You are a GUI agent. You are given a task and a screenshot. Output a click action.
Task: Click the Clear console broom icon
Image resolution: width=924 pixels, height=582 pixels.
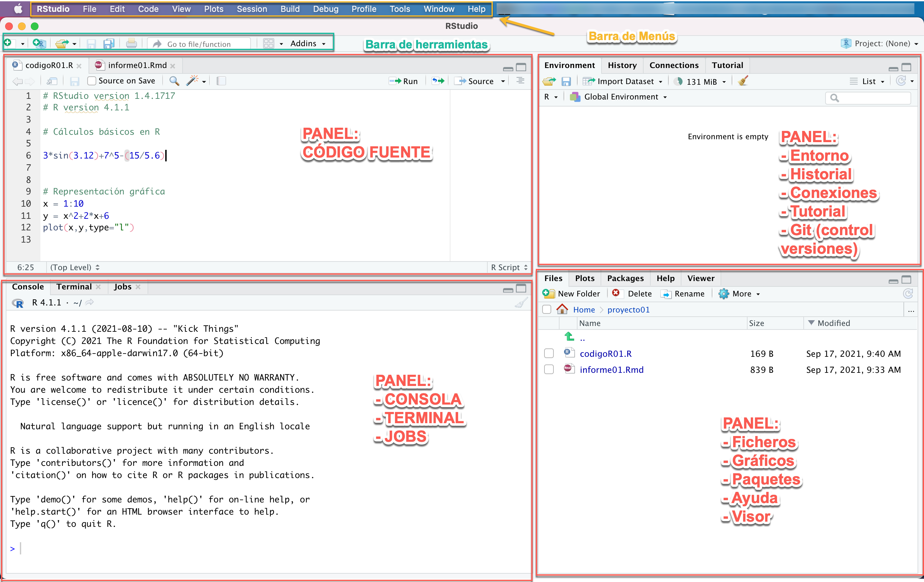coord(521,303)
